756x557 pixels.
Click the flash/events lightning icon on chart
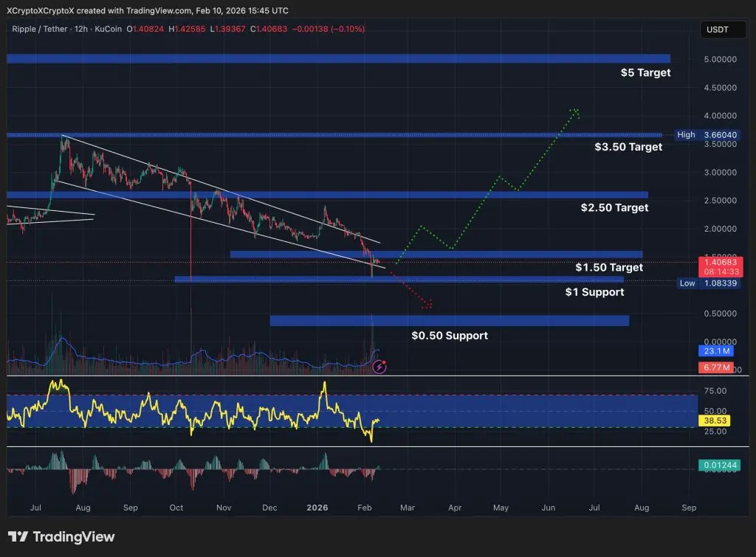379,367
